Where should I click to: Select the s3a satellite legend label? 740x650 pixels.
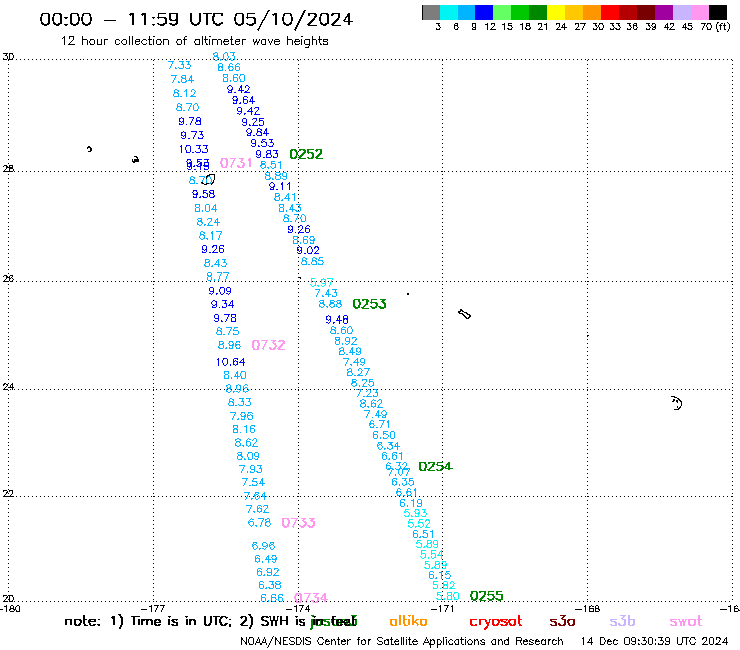click(562, 622)
